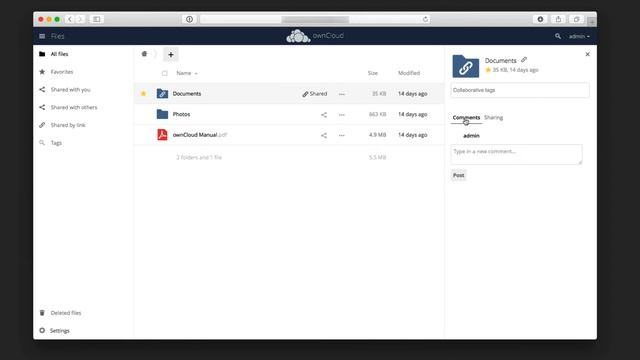Share the ownCloud Manual file icon

pyautogui.click(x=324, y=135)
